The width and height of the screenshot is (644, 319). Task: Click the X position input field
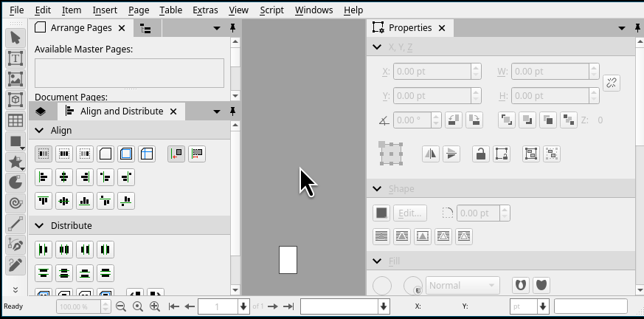click(432, 72)
